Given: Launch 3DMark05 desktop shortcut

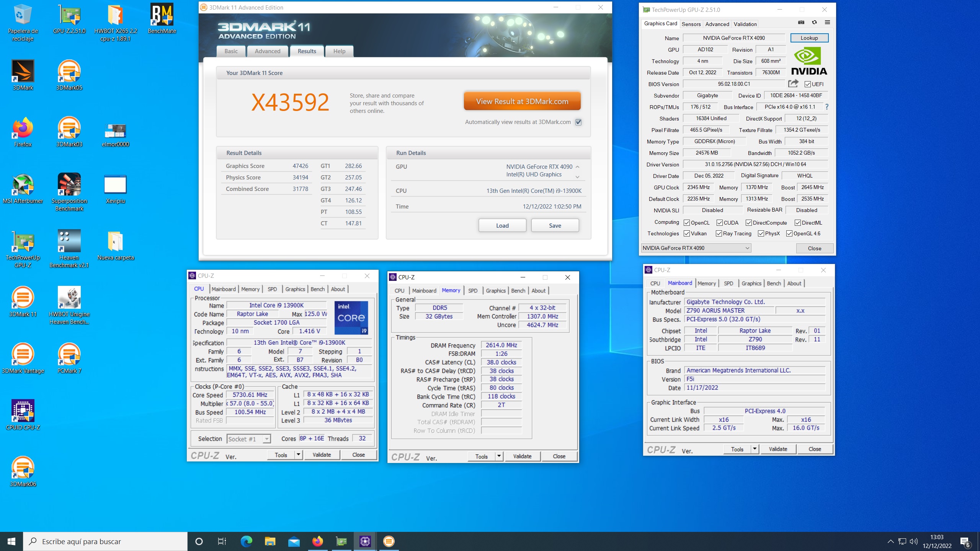Looking at the screenshot, I should [x=69, y=75].
